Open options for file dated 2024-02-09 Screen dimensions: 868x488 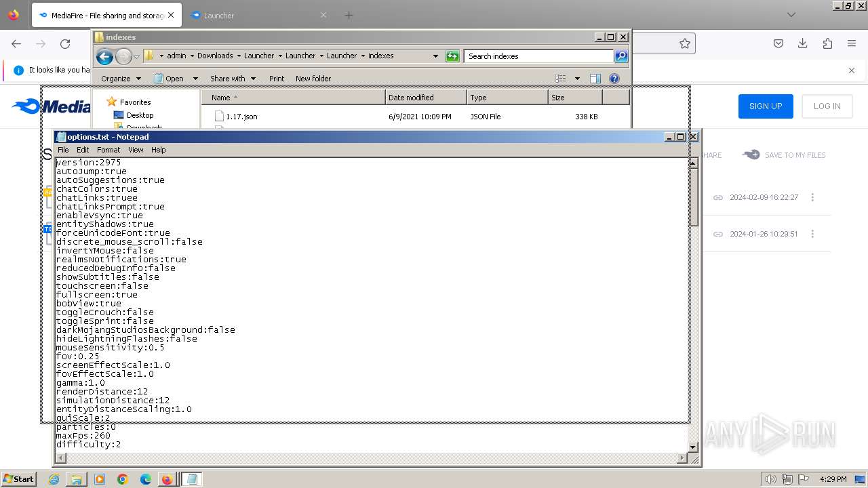coord(812,197)
